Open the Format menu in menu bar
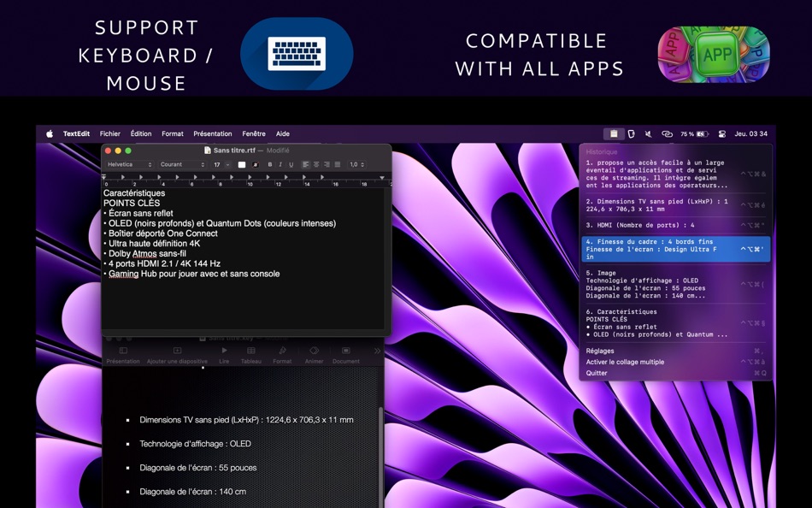This screenshot has width=812, height=508. (173, 133)
